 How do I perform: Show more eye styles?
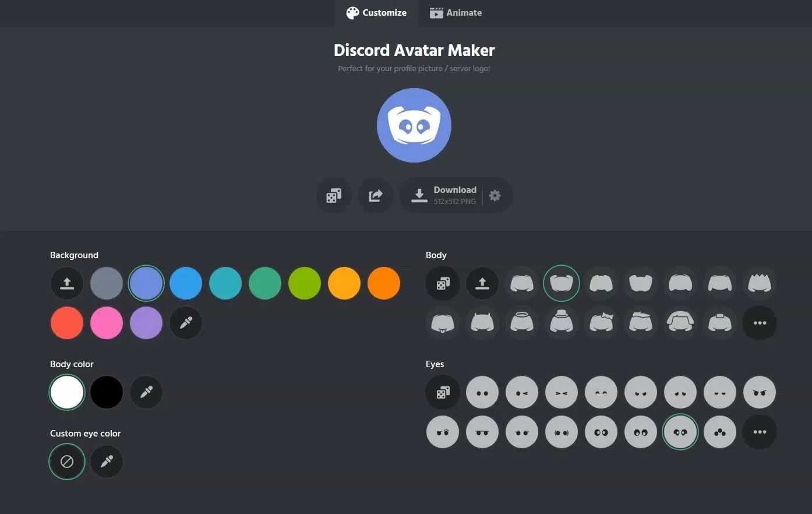tap(760, 432)
